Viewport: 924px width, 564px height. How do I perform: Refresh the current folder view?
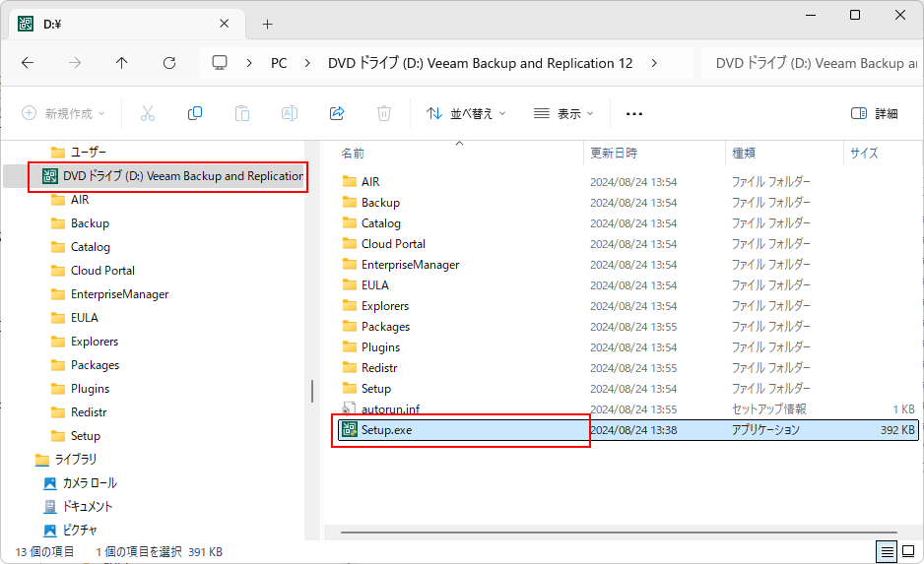(x=169, y=63)
